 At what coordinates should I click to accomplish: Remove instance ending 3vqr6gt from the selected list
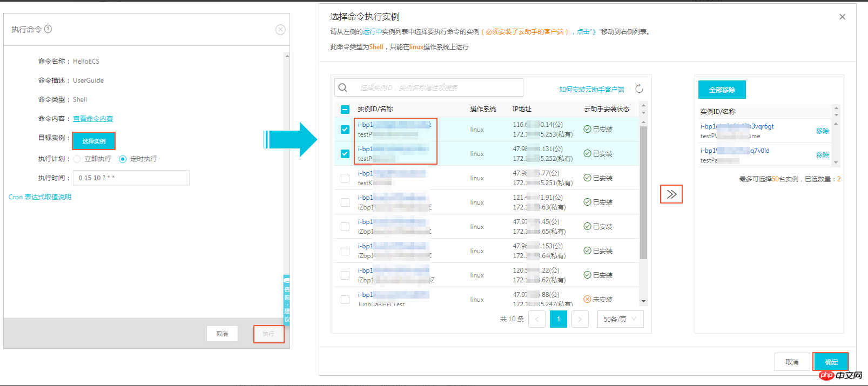(823, 131)
